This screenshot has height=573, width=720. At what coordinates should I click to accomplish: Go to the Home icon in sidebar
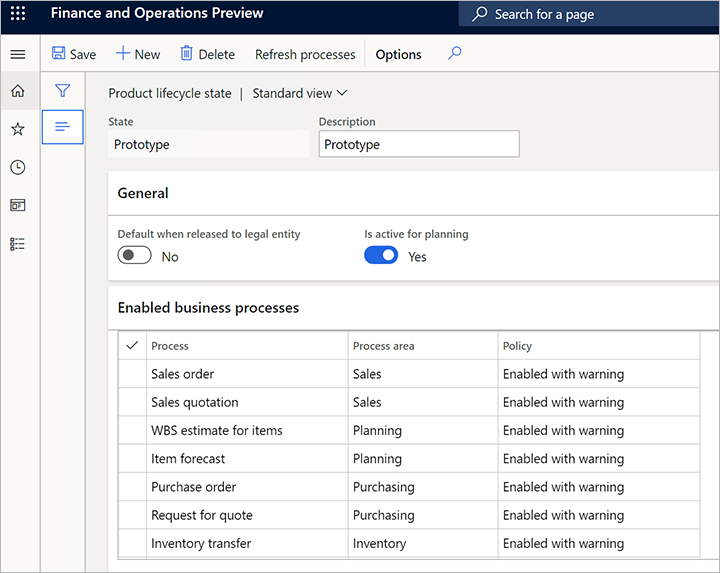(18, 92)
